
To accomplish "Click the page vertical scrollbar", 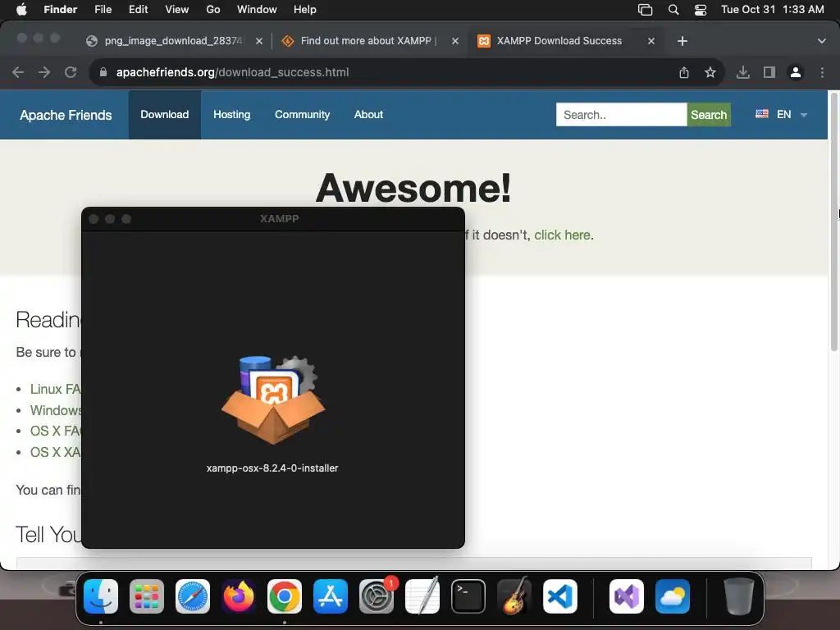I will coord(833,222).
